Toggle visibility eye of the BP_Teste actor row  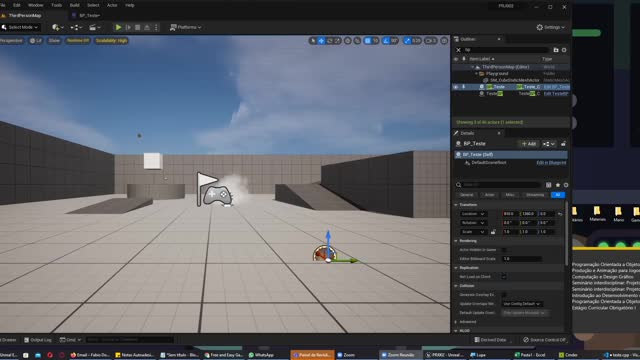click(456, 87)
